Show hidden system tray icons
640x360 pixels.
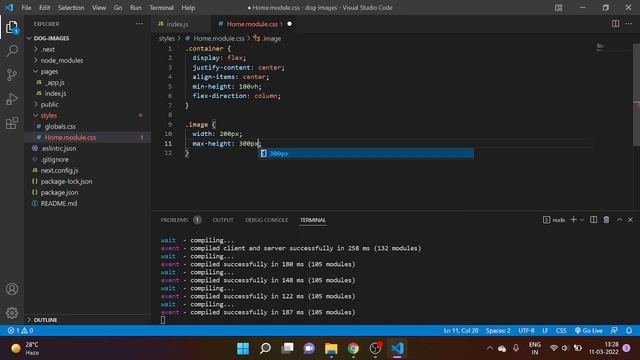pyautogui.click(x=489, y=348)
